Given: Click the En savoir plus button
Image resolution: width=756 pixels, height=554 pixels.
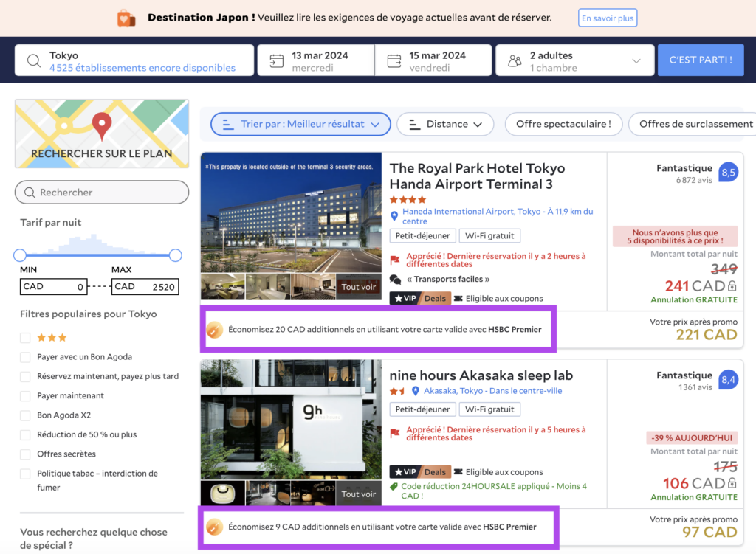Looking at the screenshot, I should click(607, 18).
